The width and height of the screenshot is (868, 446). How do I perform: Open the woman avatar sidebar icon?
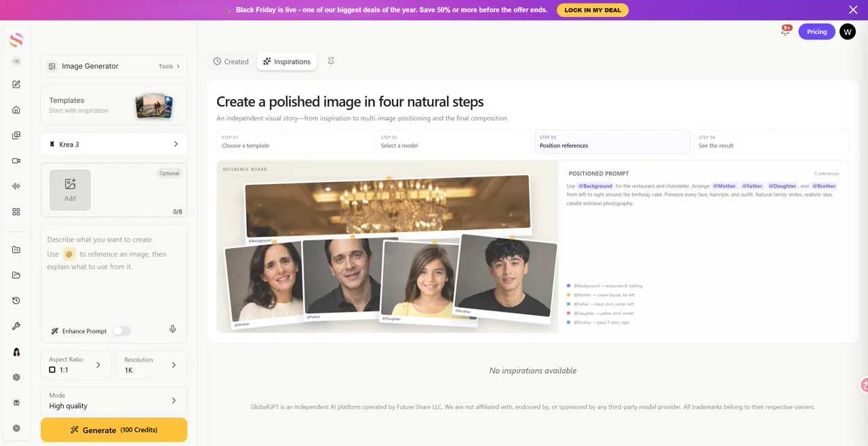point(16,352)
